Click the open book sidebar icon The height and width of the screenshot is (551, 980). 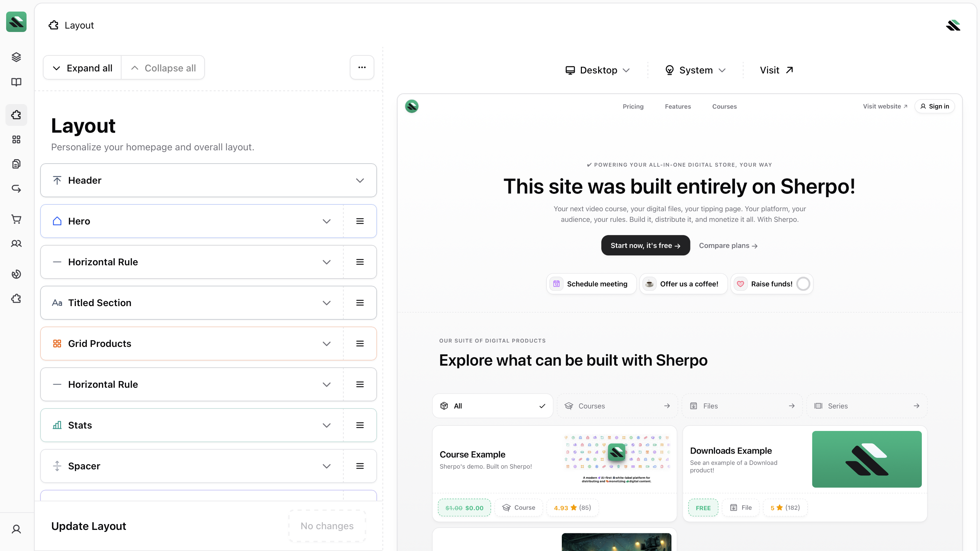tap(16, 82)
